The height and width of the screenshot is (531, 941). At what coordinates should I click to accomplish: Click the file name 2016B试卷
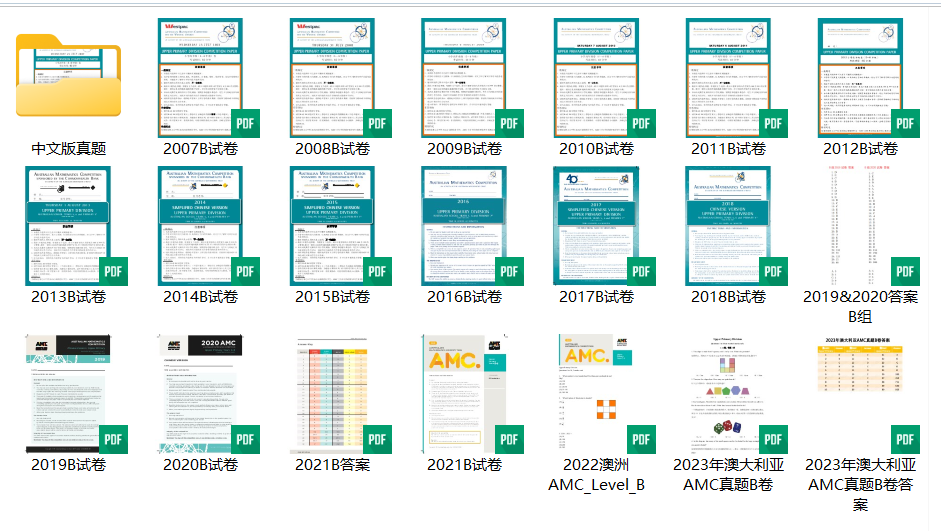(464, 297)
